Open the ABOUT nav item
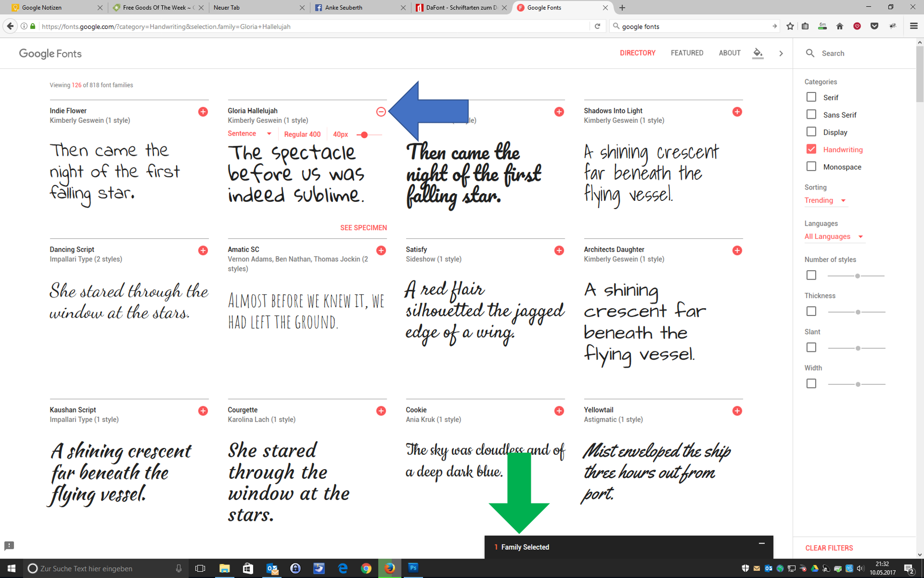 pos(729,53)
